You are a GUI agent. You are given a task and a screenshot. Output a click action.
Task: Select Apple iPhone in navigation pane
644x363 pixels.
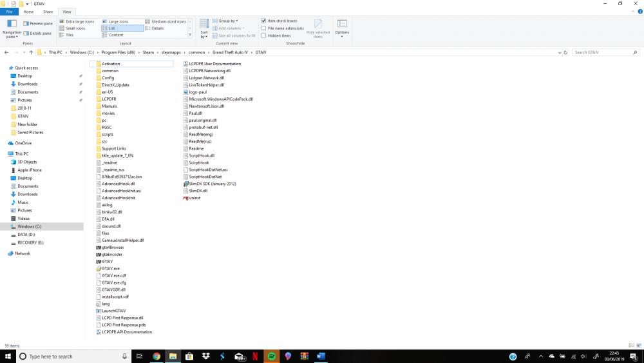[x=29, y=170]
